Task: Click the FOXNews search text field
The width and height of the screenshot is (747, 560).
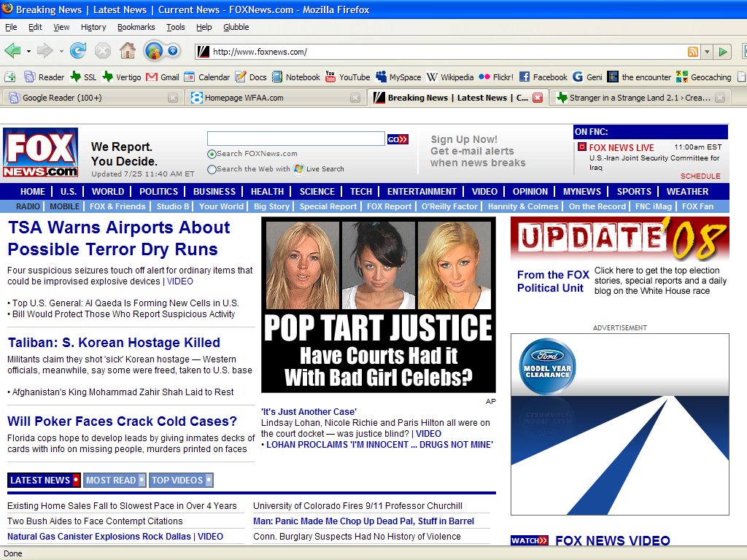Action: (295, 139)
